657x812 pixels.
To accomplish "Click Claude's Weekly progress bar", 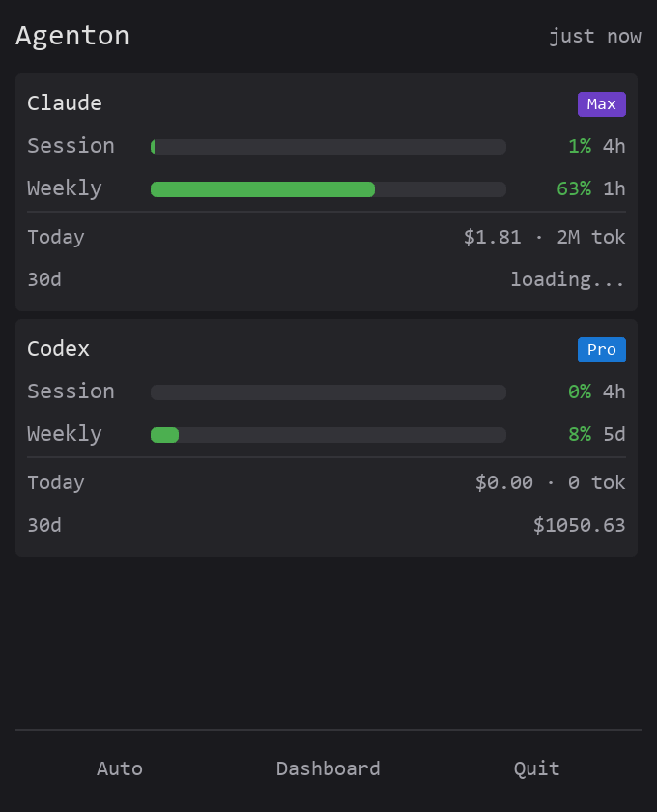I will click(x=328, y=188).
